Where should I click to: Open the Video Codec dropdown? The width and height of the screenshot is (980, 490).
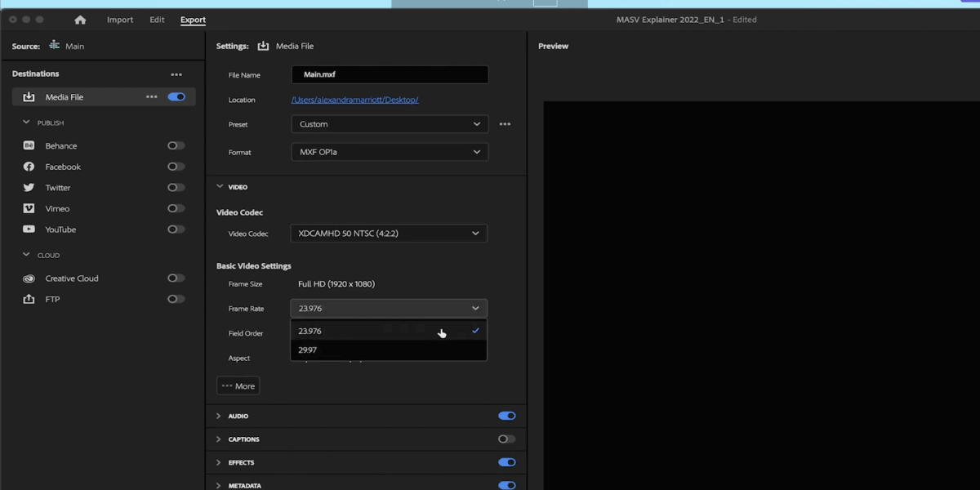point(389,234)
